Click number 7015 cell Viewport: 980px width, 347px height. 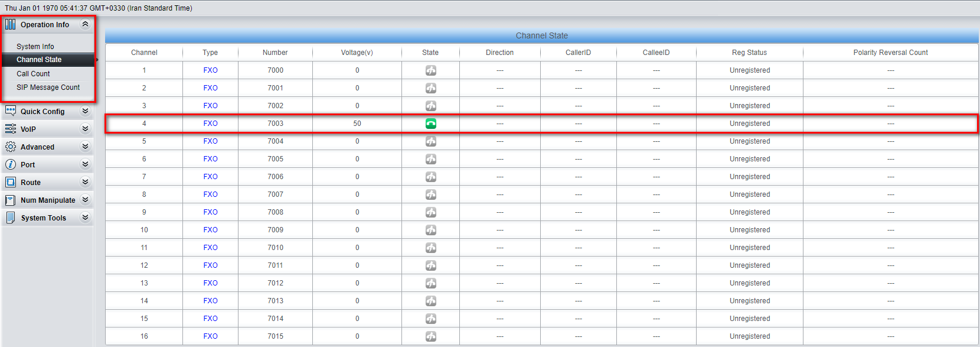[275, 336]
